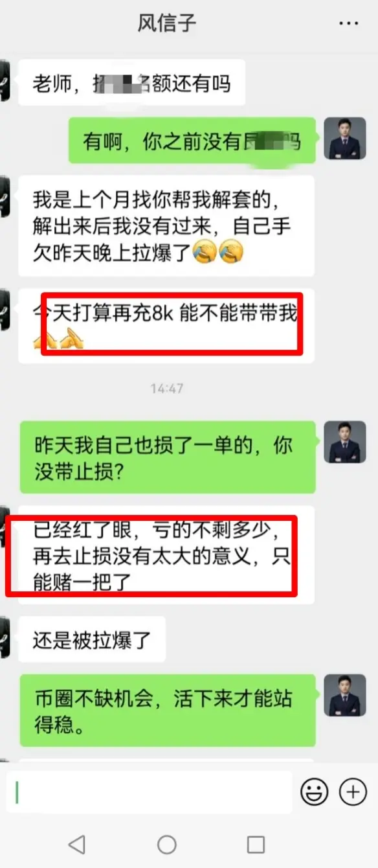Tap the Android recent apps square button
The width and height of the screenshot is (378, 868).
256,844
